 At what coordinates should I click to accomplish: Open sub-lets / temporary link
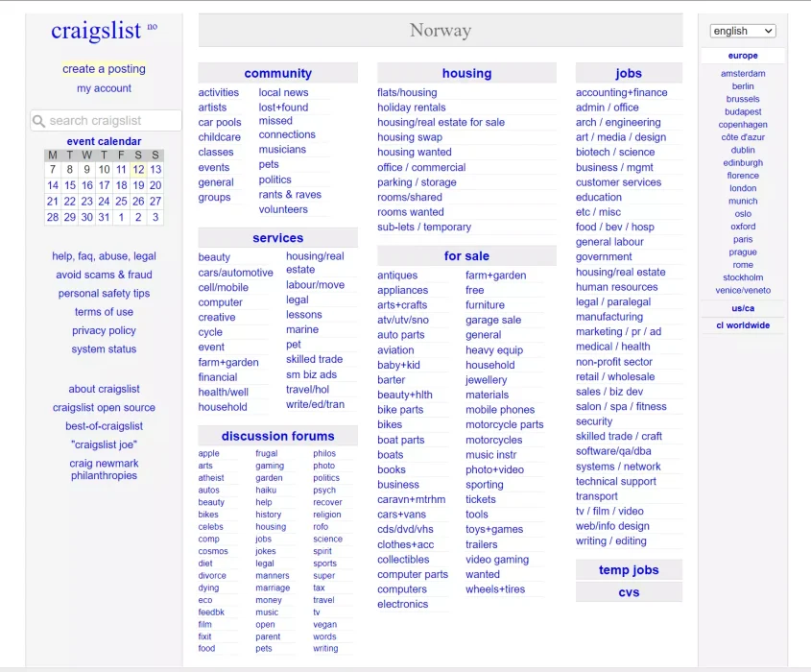[424, 228]
